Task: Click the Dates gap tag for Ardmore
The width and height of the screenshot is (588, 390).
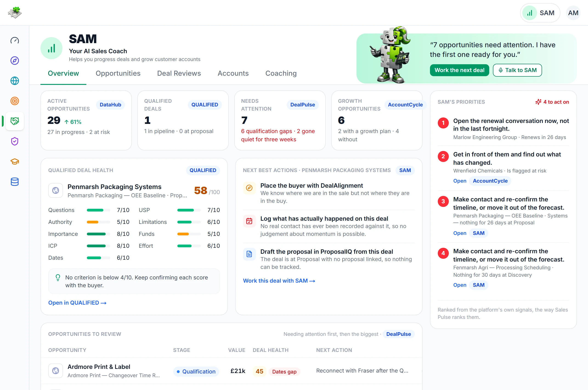Action: click(284, 372)
